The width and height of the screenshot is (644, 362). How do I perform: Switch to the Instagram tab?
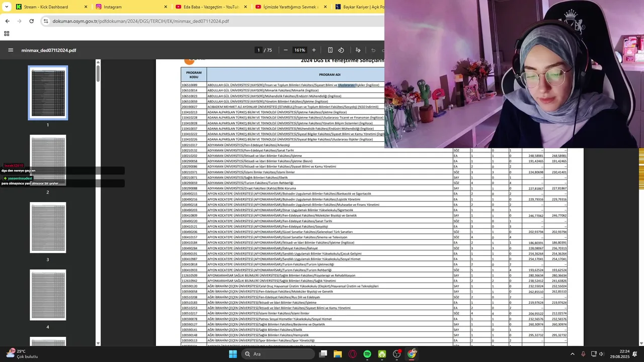point(131,7)
